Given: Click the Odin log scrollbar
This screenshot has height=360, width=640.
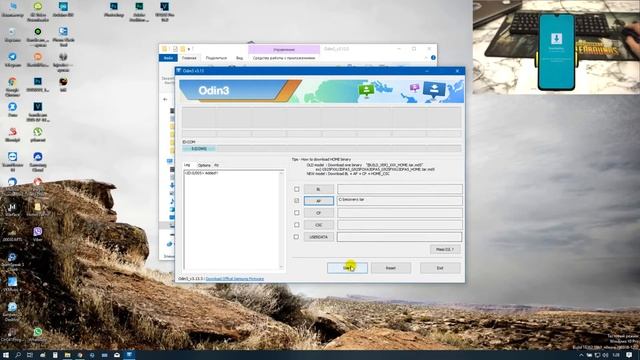Looking at the screenshot, I should [x=281, y=220].
